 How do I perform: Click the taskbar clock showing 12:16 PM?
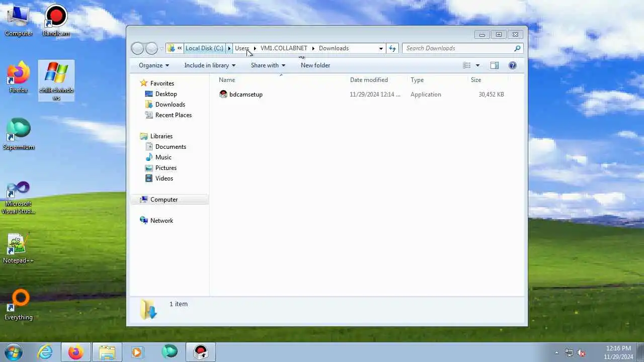coord(618,352)
